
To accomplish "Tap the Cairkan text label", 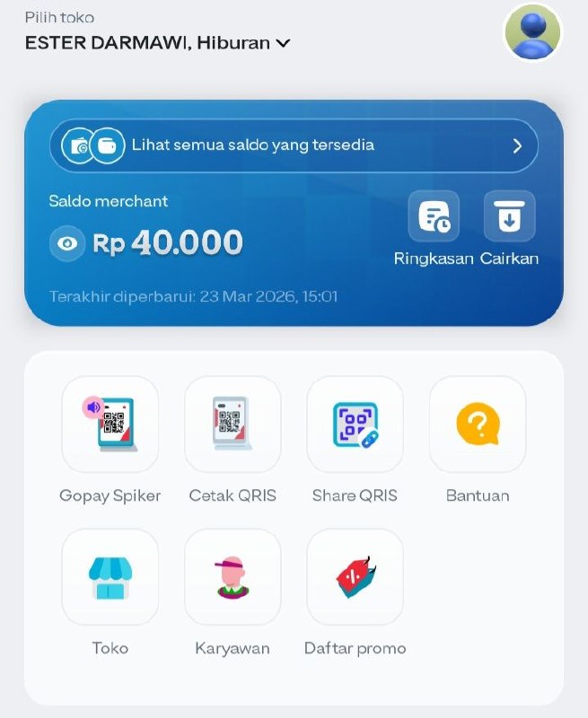I will [509, 258].
